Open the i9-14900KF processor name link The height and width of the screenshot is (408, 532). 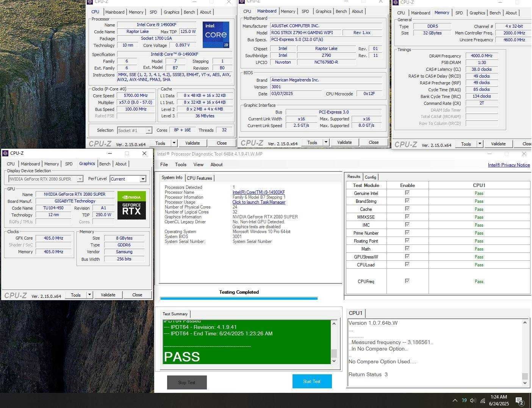(x=259, y=192)
